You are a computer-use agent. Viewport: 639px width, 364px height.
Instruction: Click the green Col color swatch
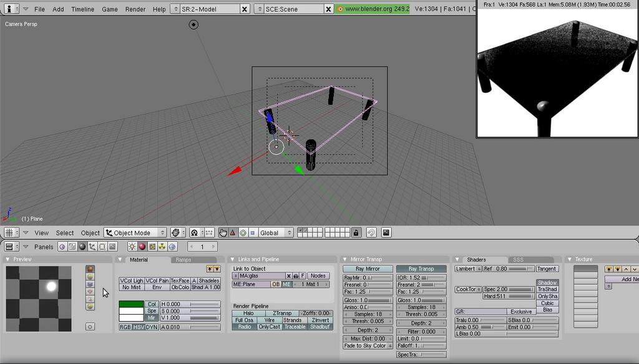[131, 304]
